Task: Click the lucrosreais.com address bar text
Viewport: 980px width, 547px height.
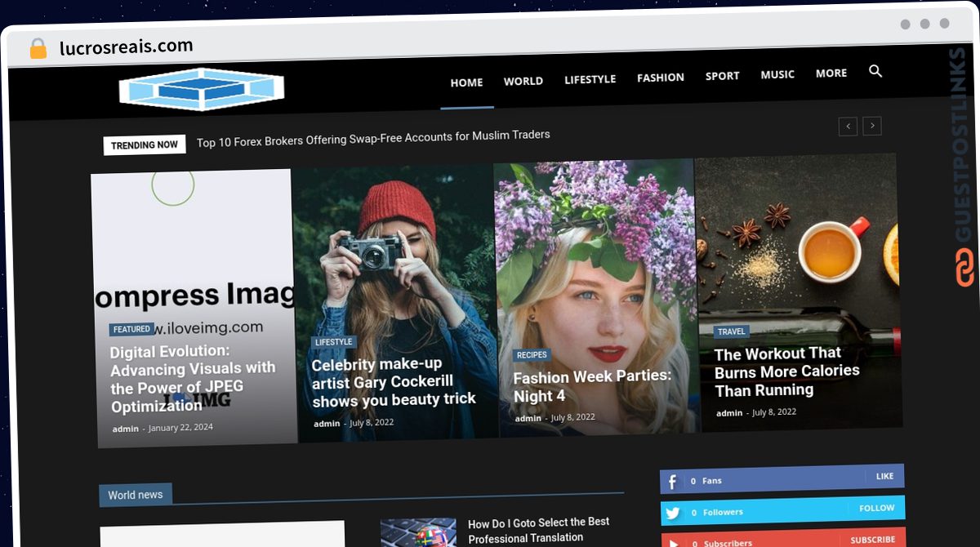Action: (x=127, y=47)
